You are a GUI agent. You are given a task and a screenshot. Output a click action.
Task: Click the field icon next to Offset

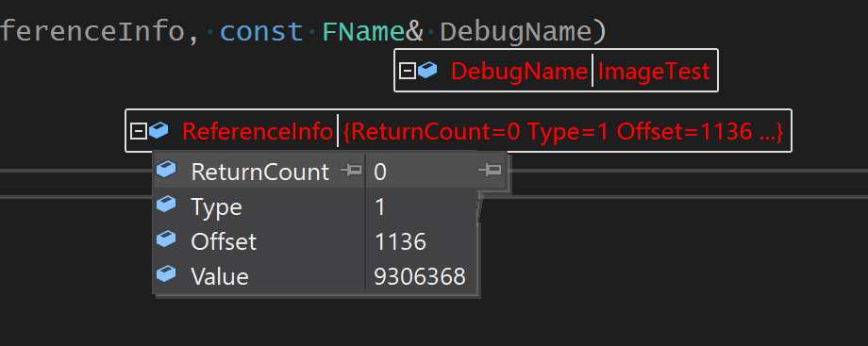[x=166, y=239]
